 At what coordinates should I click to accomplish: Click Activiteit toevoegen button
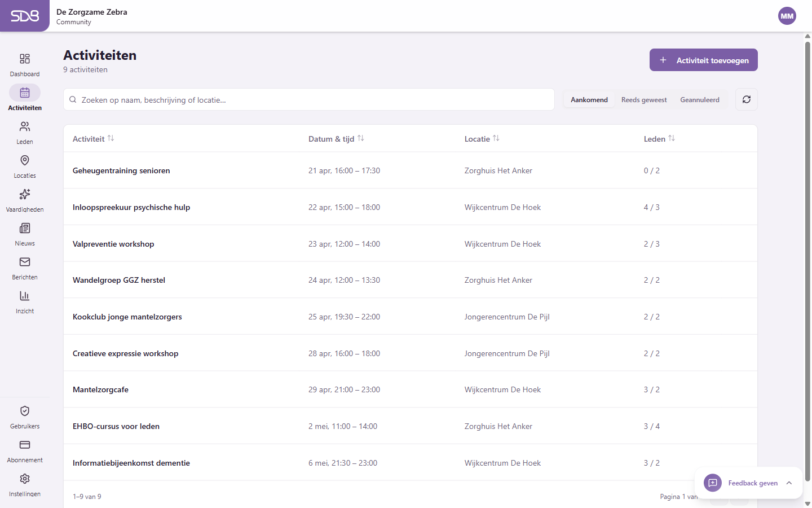tap(703, 60)
